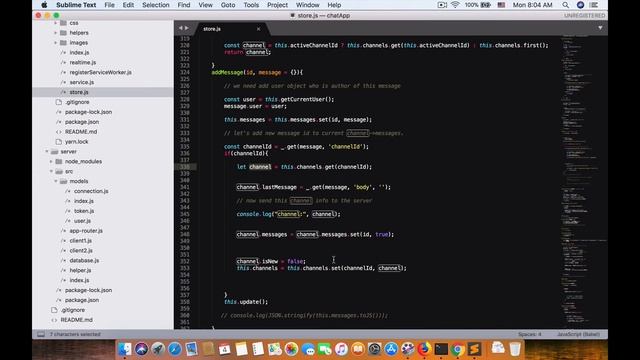Go to previous tab arrow
Screen dimensions: 640x360
[x=180, y=28]
